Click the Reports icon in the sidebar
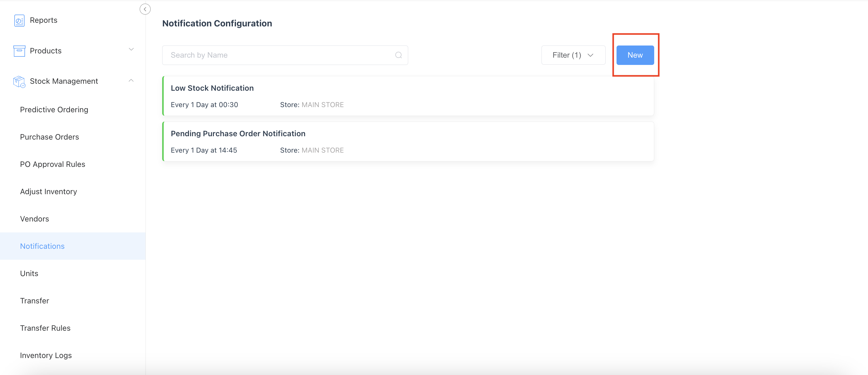The height and width of the screenshot is (375, 868). pyautogui.click(x=19, y=20)
